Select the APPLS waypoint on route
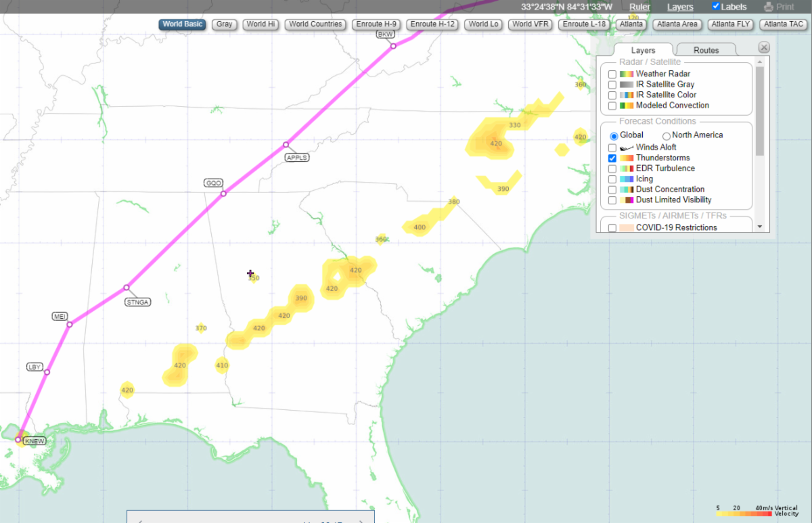Image resolution: width=812 pixels, height=523 pixels. tap(286, 145)
